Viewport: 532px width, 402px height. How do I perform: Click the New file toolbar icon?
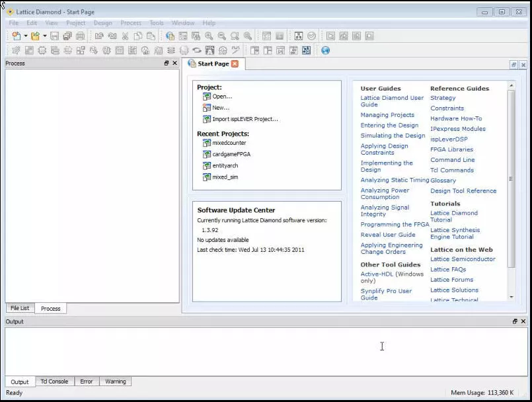(x=16, y=36)
